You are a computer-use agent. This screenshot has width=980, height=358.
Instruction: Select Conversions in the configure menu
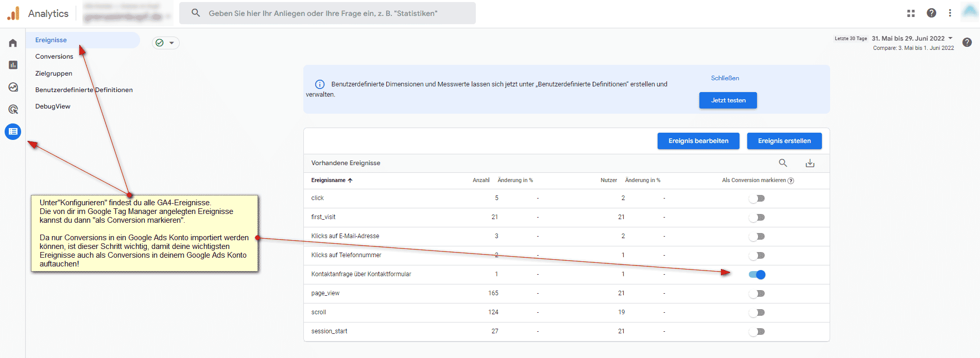tap(54, 57)
